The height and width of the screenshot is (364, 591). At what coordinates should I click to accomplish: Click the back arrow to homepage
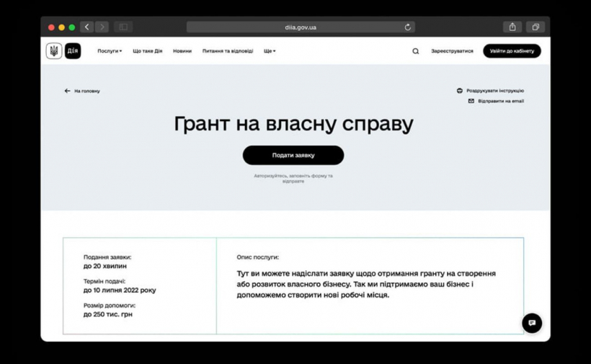click(x=68, y=92)
